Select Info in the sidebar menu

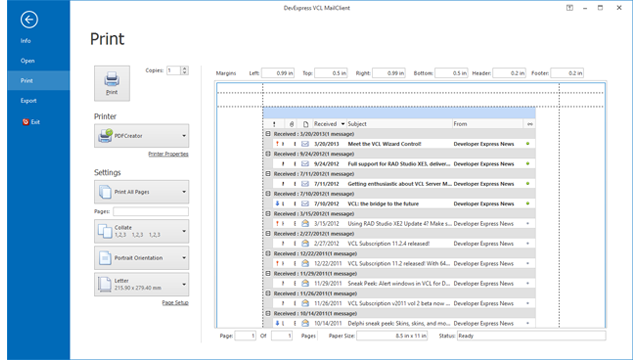pos(26,41)
